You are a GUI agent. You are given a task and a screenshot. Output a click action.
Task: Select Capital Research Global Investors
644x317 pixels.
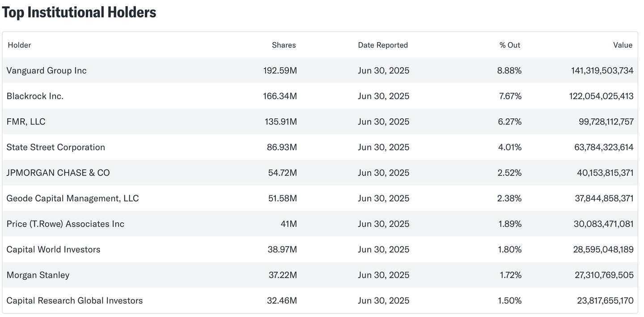click(75, 300)
